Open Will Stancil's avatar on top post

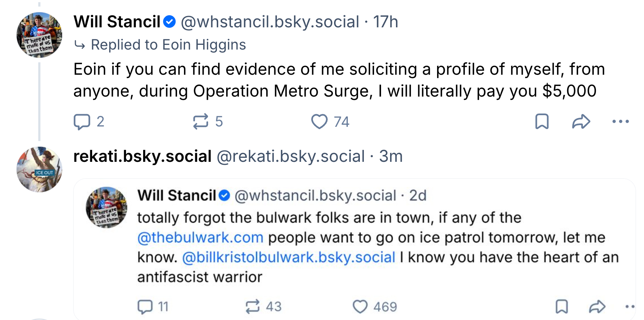(x=39, y=35)
